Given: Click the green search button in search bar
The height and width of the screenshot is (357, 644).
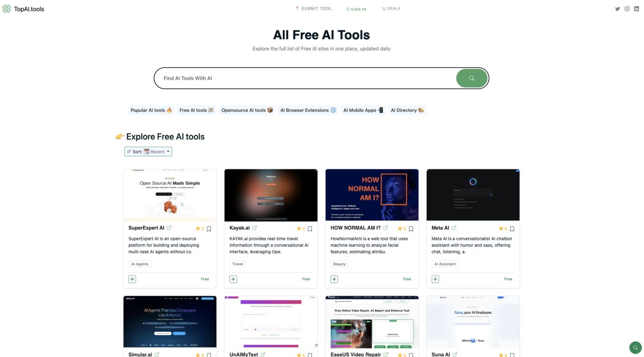Looking at the screenshot, I should pos(472,78).
